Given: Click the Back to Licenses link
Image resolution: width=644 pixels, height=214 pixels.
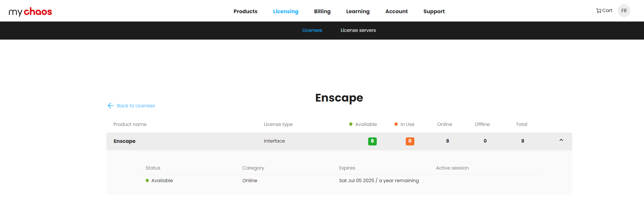Looking at the screenshot, I should click(x=136, y=106).
